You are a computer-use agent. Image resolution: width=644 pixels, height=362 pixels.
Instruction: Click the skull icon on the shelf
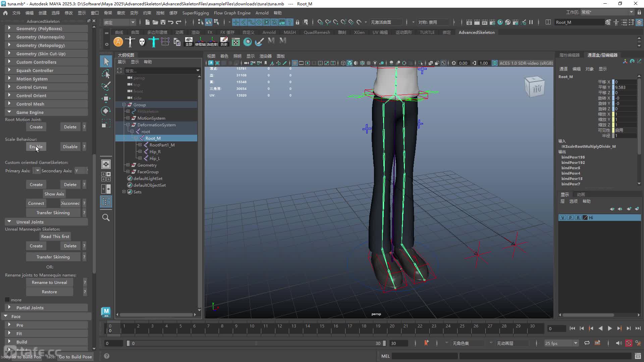click(x=142, y=42)
